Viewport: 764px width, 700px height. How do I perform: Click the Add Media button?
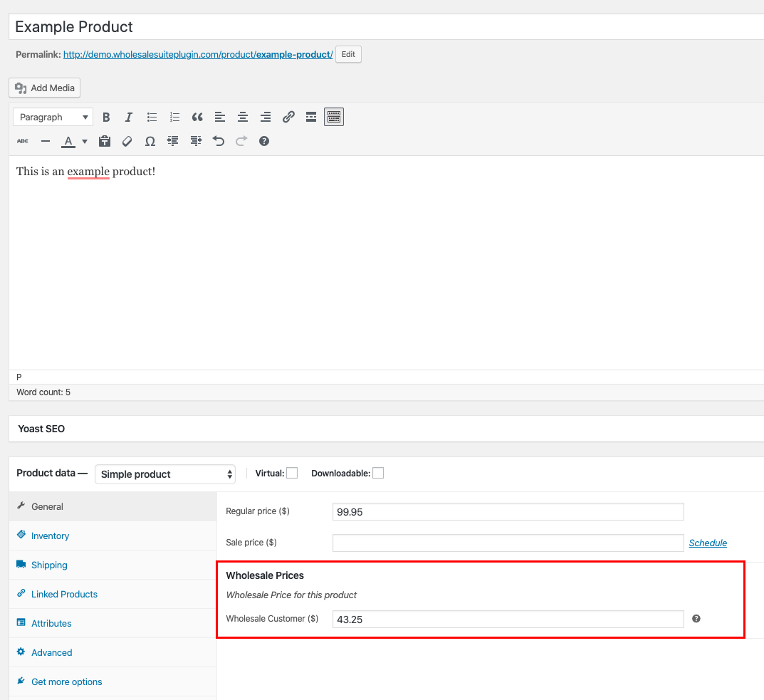pyautogui.click(x=45, y=88)
